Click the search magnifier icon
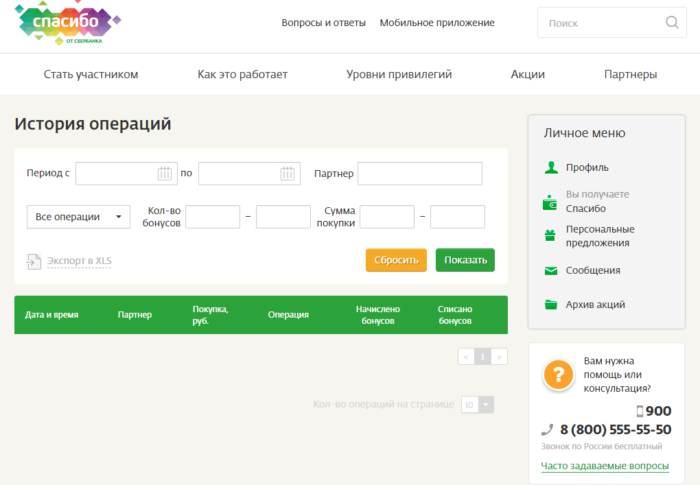 tap(671, 23)
